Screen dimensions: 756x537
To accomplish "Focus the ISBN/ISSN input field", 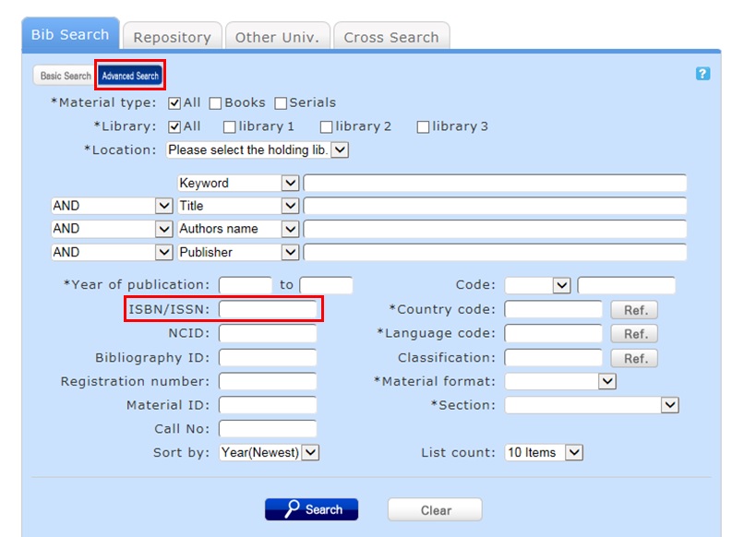I will [x=268, y=309].
